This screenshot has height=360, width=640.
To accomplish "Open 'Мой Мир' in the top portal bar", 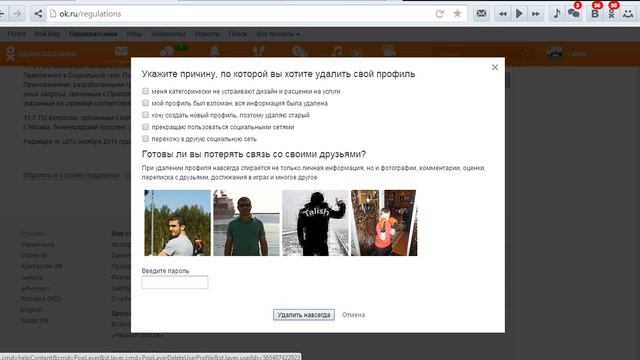I will (x=47, y=34).
